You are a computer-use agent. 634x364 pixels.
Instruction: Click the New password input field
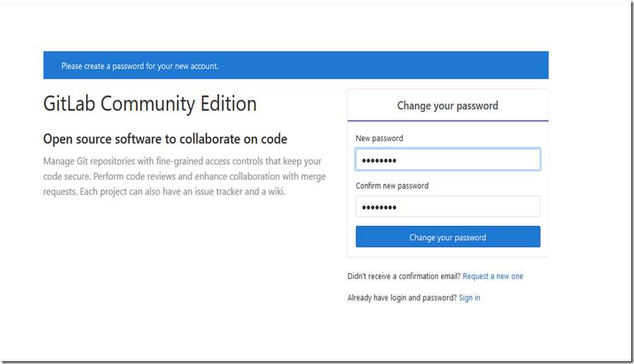pos(447,159)
